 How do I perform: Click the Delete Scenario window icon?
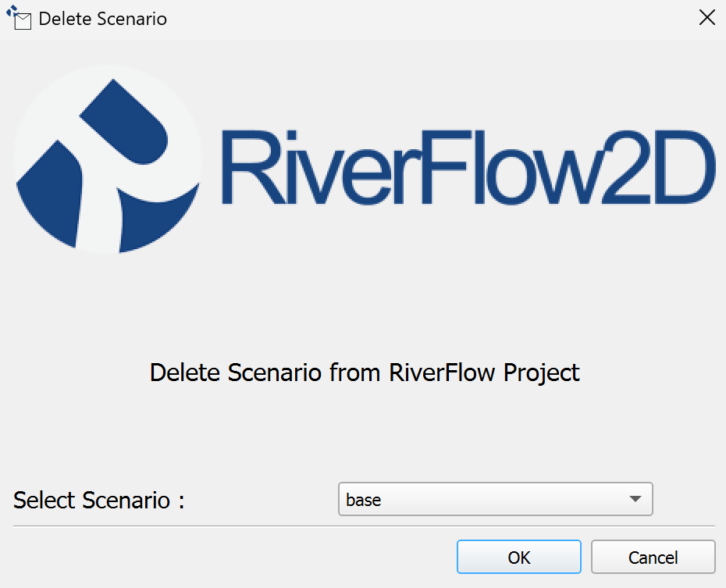[19, 18]
